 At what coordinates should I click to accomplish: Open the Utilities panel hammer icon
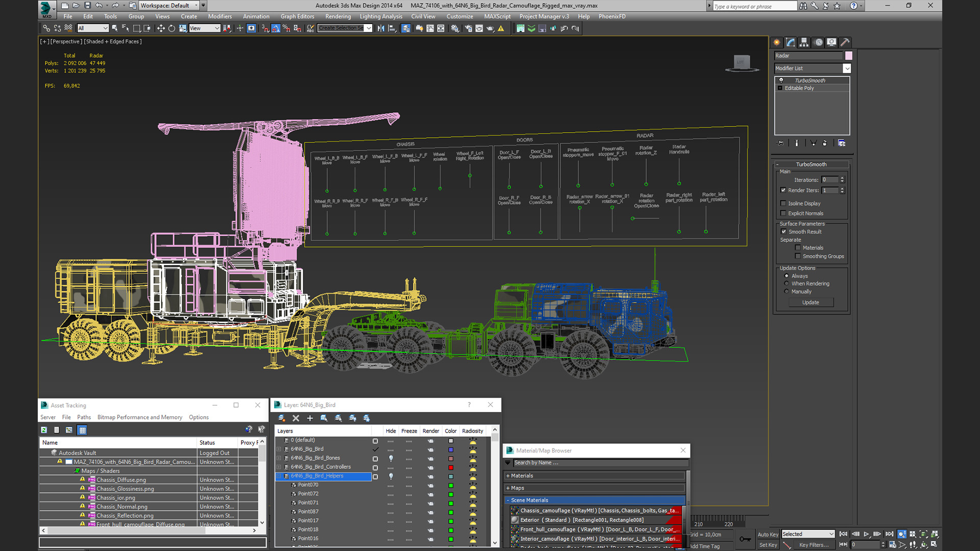click(845, 42)
